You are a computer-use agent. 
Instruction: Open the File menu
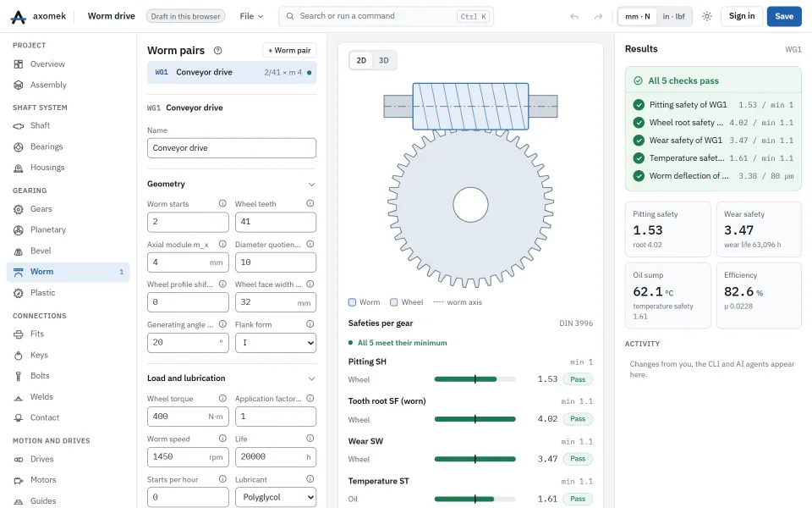[252, 17]
